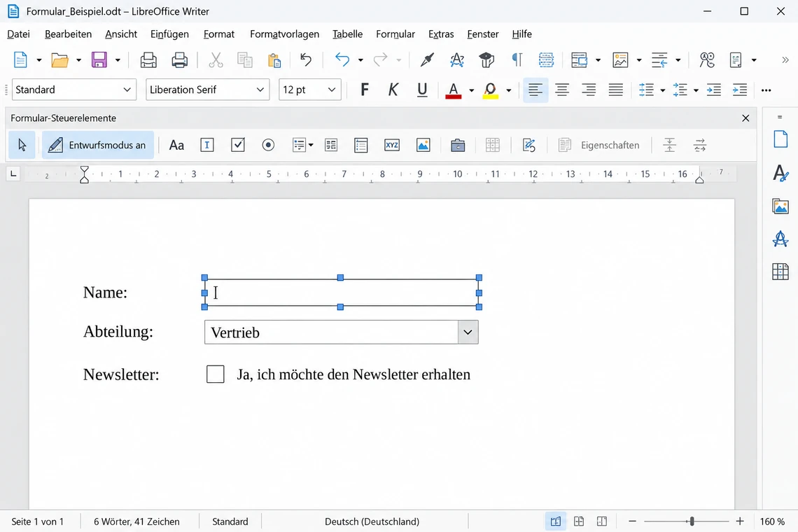Screen dimensions: 798x532
Task: Click Deutsch (Deutschland) language status
Action: click(x=372, y=521)
